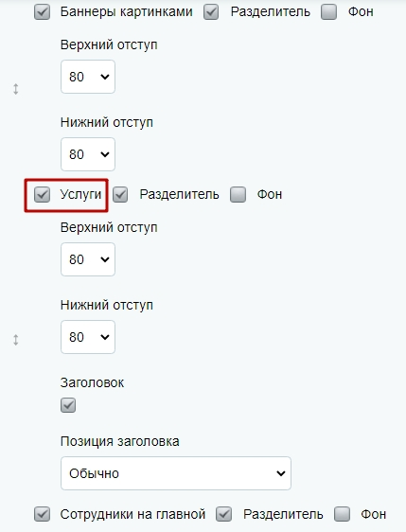Open Нижний отступ dropdown under Баннеры картинками
Image resolution: width=406 pixels, height=532 pixels.
click(88, 154)
